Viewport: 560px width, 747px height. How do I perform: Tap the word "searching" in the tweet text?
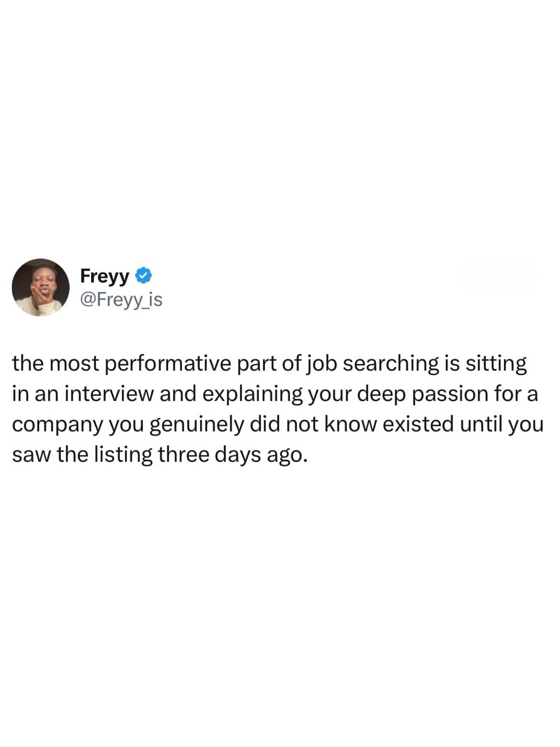[x=390, y=364]
